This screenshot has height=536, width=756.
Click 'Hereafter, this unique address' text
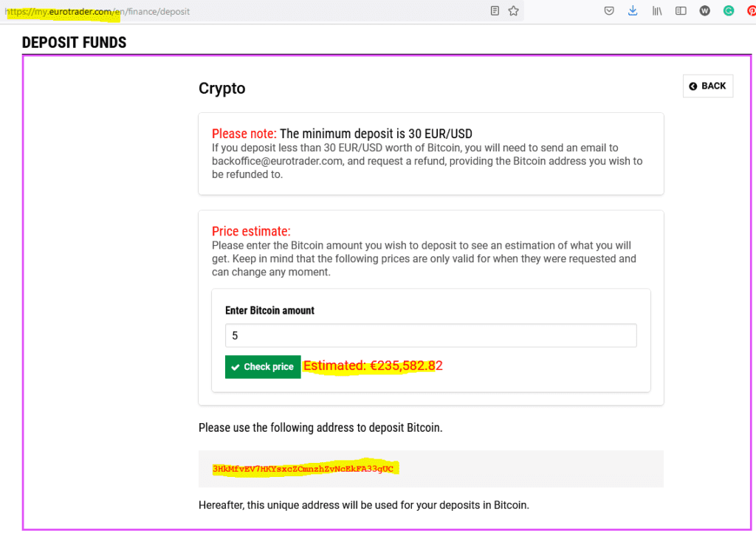(x=363, y=505)
